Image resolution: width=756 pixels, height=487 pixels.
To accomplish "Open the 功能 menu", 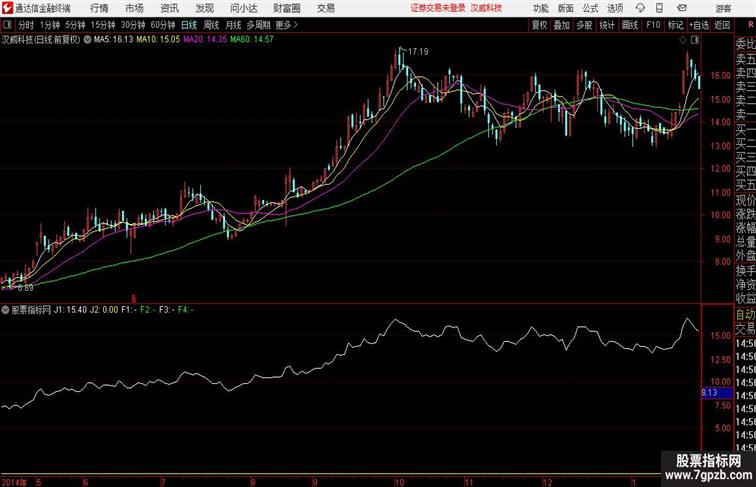I will (x=540, y=8).
